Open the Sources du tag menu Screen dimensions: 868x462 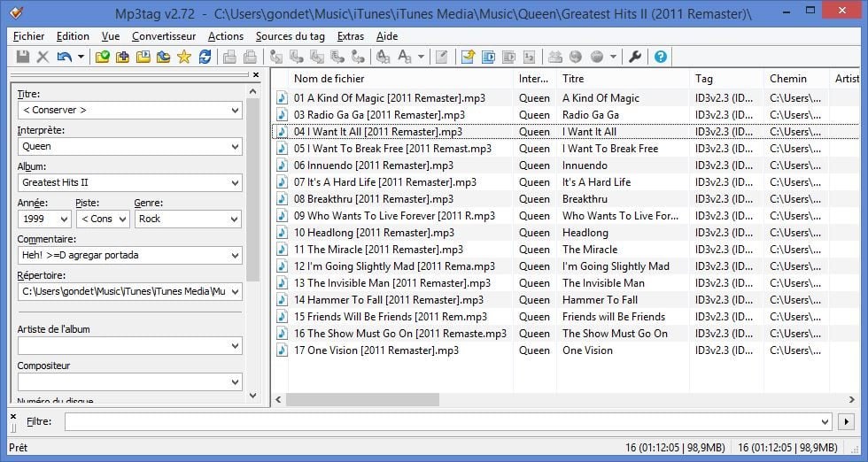tap(290, 36)
